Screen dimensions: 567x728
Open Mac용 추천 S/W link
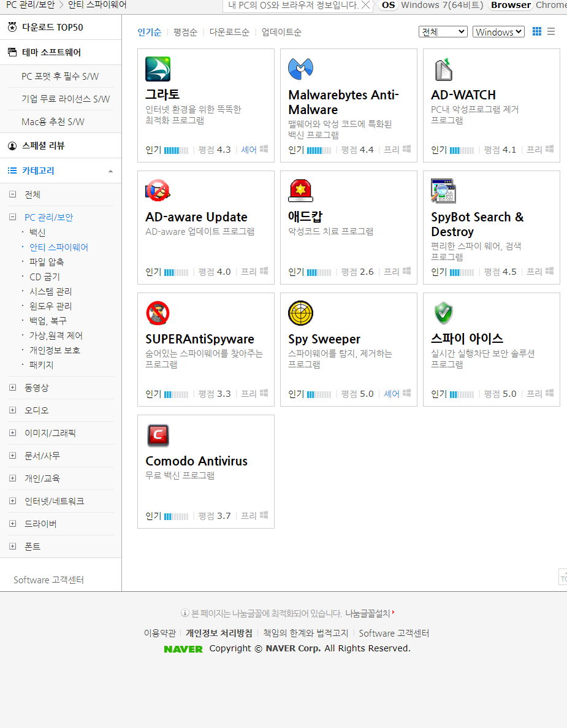pyautogui.click(x=53, y=121)
